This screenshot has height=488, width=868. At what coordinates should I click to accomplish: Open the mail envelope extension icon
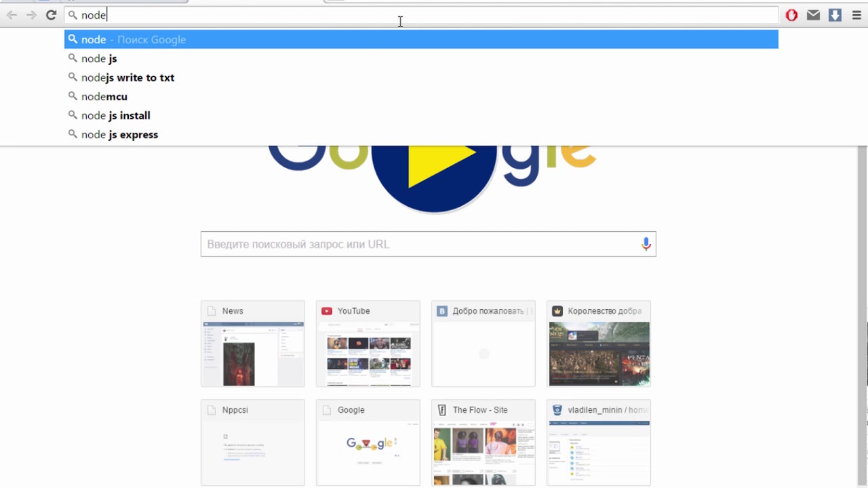point(813,15)
